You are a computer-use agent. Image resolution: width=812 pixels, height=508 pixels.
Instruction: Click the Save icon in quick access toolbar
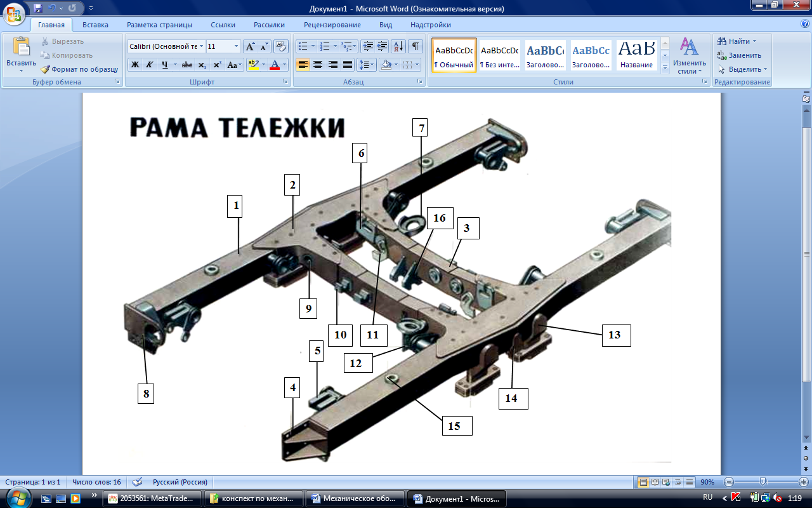(x=38, y=9)
